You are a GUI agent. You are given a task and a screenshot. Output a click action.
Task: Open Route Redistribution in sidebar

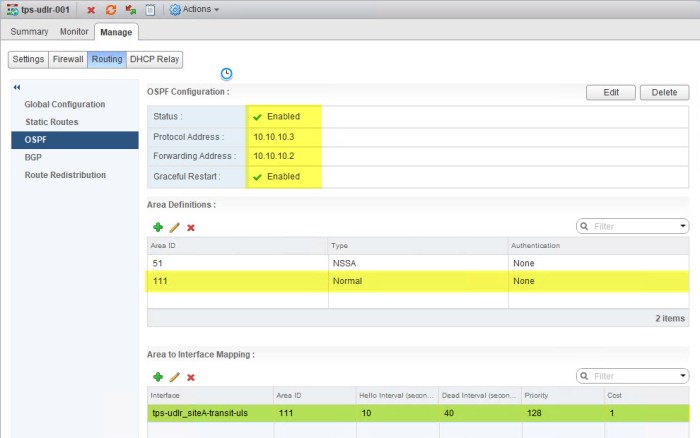coord(65,175)
